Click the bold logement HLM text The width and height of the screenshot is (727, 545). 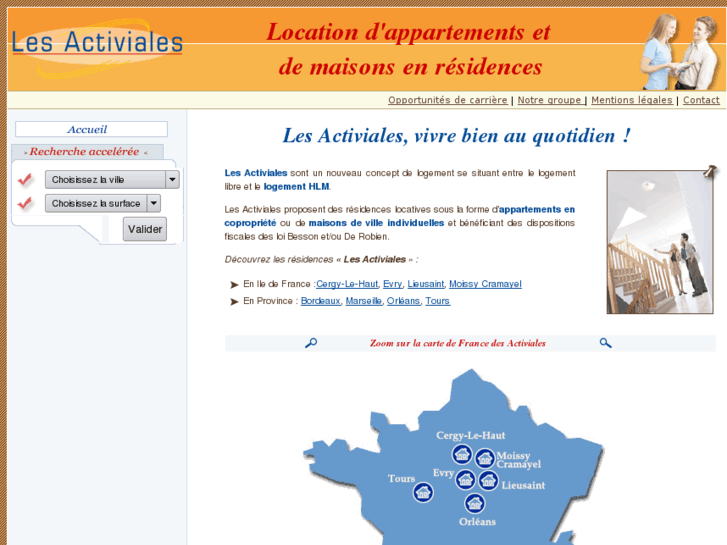(297, 186)
